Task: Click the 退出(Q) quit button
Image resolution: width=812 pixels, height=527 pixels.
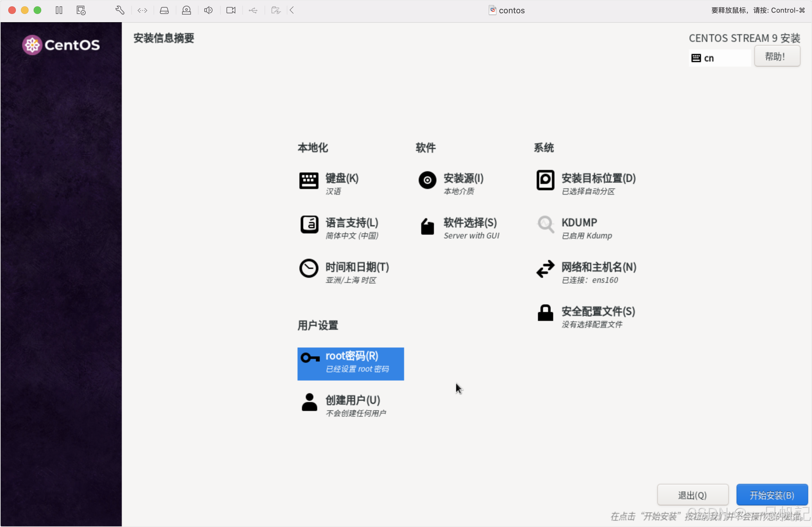Action: point(693,495)
